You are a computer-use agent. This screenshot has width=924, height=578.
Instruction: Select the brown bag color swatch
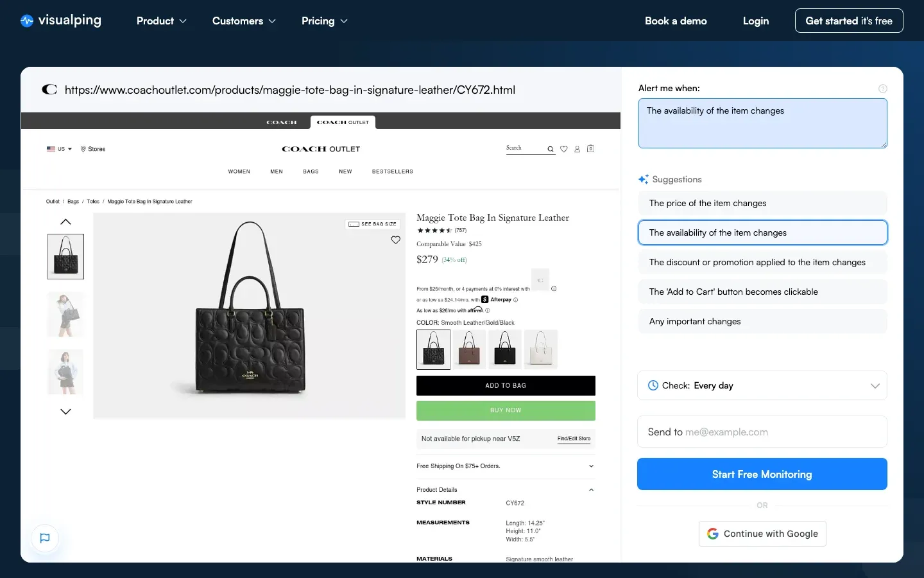470,349
